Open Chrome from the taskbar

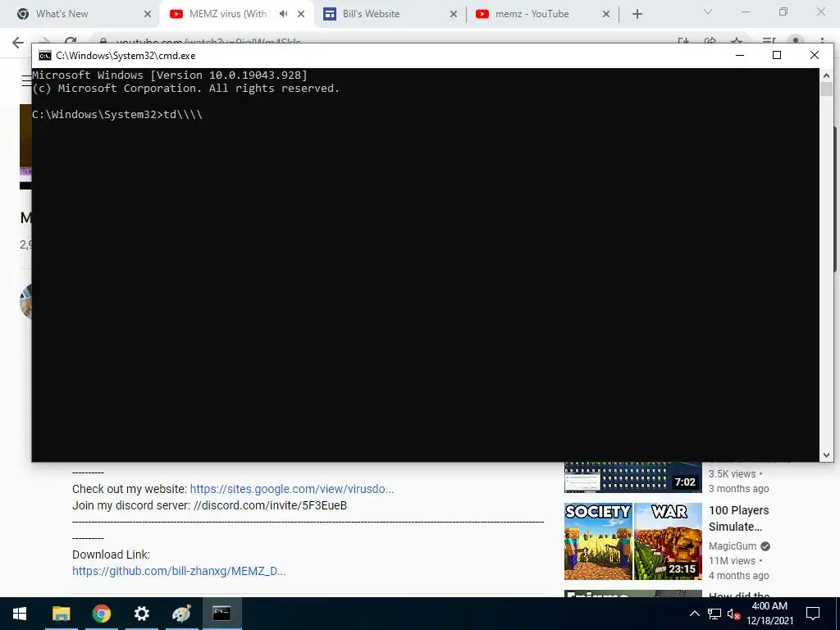101,614
